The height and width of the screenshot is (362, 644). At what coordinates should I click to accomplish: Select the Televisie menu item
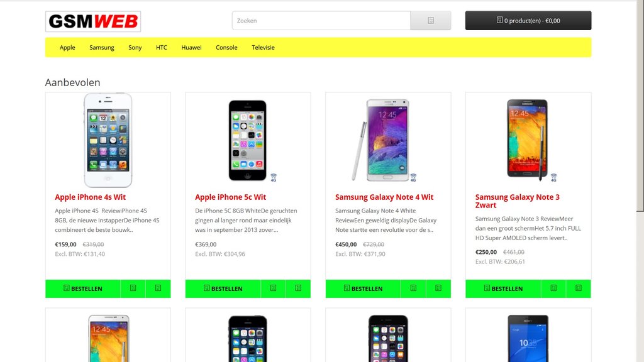(x=263, y=48)
